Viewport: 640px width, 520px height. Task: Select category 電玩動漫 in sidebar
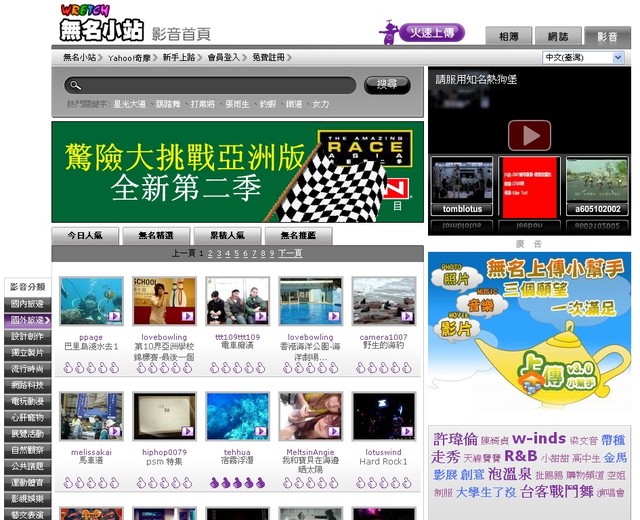point(27,402)
